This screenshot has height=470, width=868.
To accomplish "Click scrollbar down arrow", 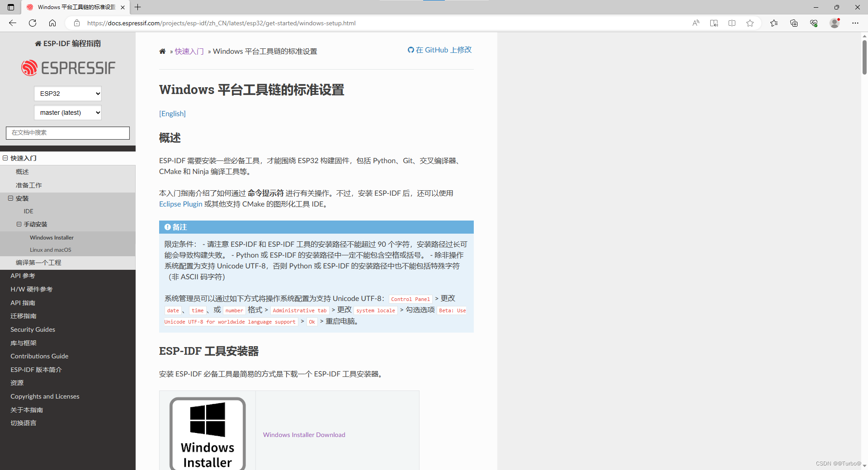I will pos(864,466).
